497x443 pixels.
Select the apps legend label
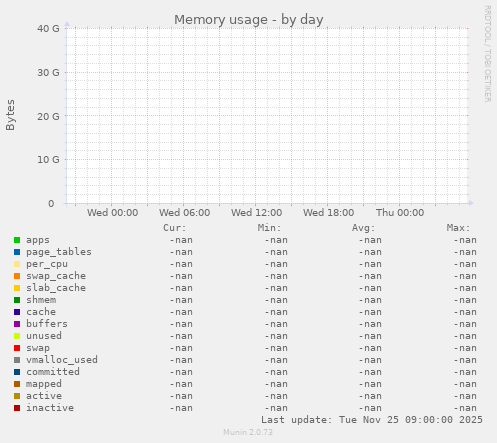click(x=38, y=240)
